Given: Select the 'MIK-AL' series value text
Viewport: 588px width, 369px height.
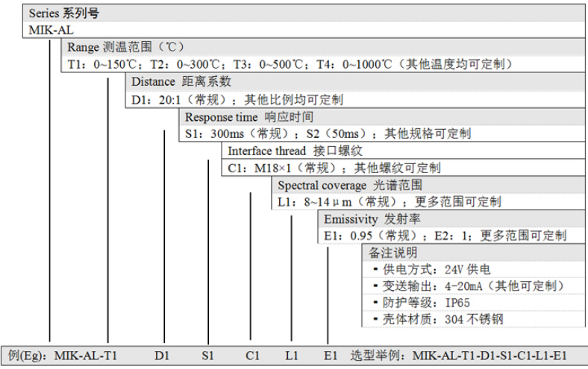Looking at the screenshot, I should [51, 30].
